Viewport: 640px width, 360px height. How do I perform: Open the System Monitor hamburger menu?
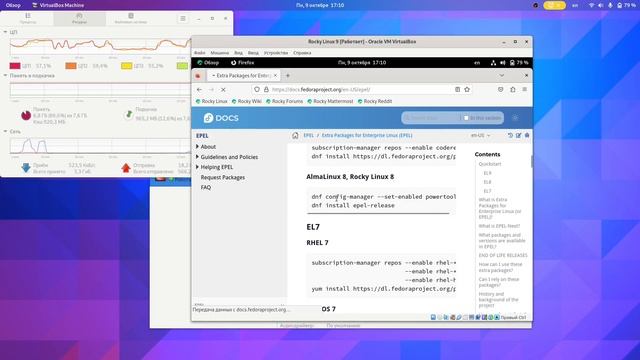pyautogui.click(x=183, y=18)
